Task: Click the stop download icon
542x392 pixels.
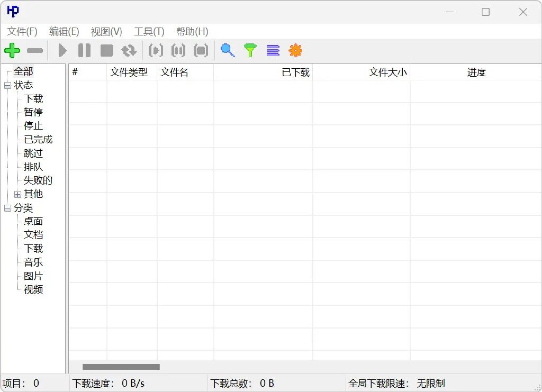Action: tap(106, 50)
